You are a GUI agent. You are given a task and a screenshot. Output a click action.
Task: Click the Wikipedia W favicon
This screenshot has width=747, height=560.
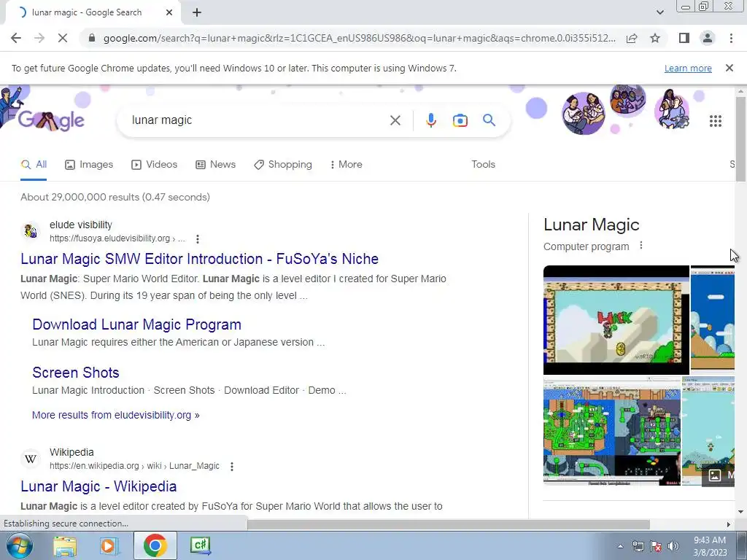(x=31, y=459)
